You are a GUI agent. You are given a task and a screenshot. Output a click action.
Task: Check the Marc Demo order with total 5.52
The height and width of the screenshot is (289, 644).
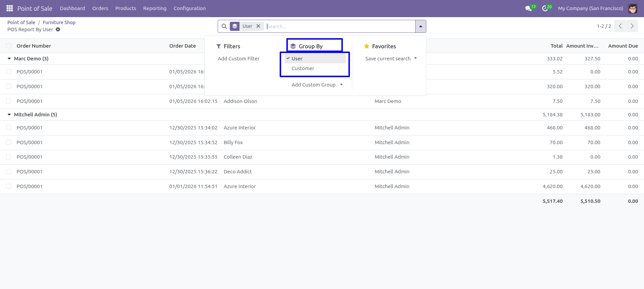tap(9, 72)
